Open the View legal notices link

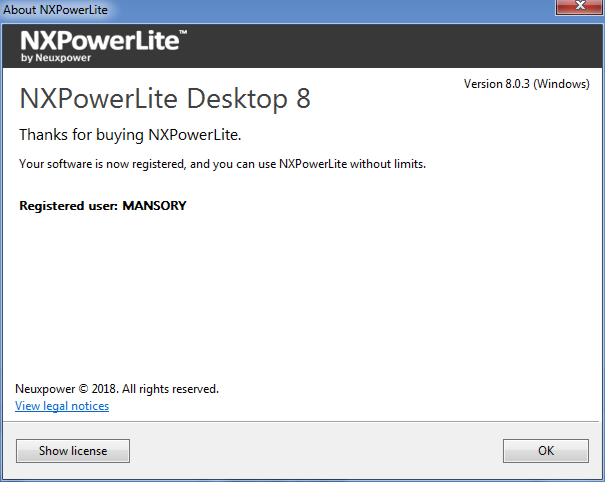pos(62,406)
